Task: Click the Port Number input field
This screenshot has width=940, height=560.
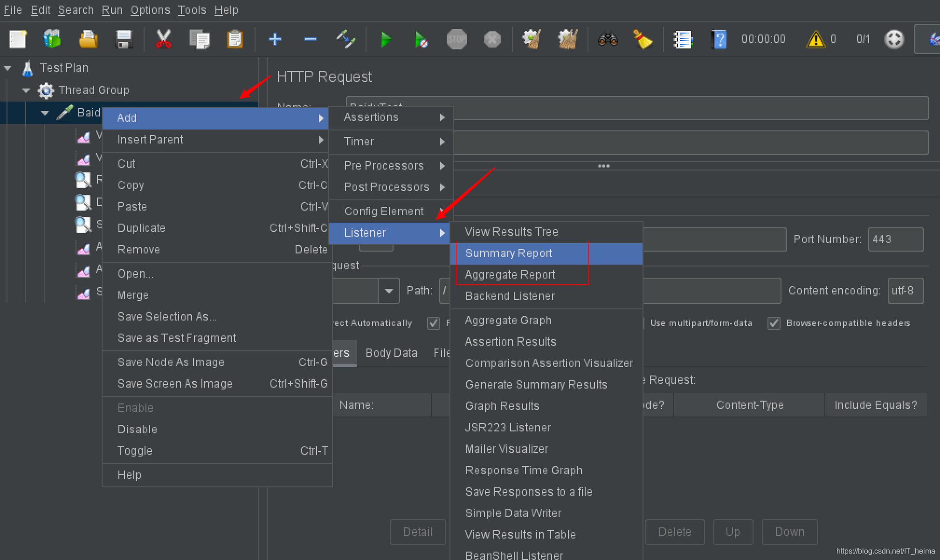Action: [895, 239]
